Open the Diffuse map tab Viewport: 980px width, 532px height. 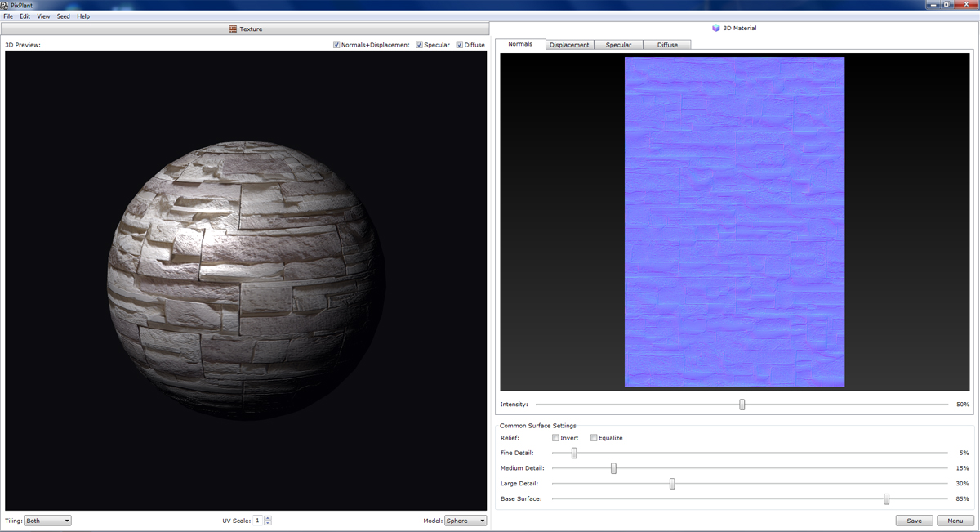(x=666, y=45)
